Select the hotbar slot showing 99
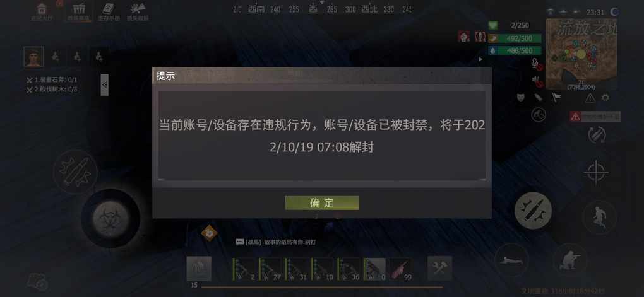This screenshot has height=297, width=644. tap(401, 269)
